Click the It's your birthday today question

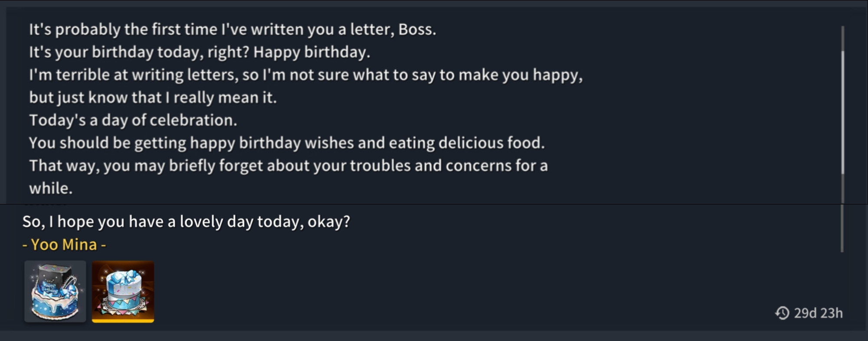(x=139, y=52)
